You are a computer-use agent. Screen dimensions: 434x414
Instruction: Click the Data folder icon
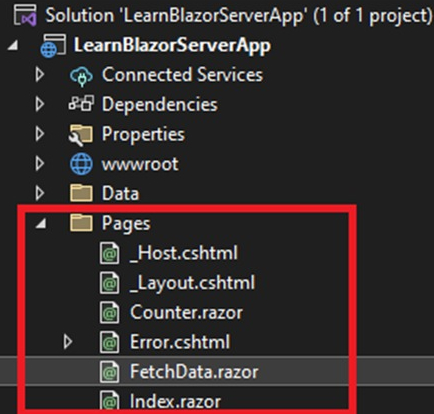[x=81, y=193]
